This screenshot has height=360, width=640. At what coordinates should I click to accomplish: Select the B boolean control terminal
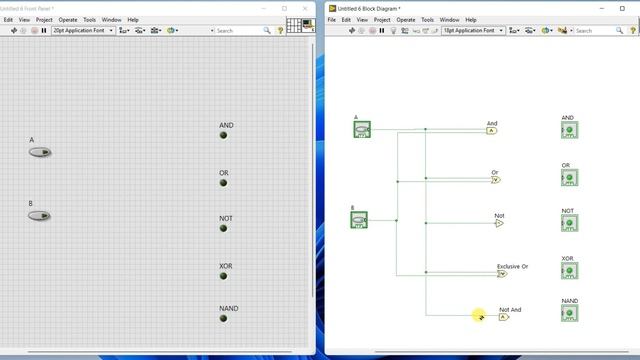coord(359,220)
